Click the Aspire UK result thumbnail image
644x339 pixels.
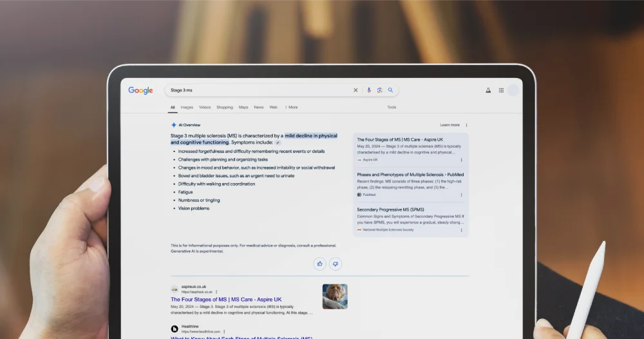click(335, 296)
